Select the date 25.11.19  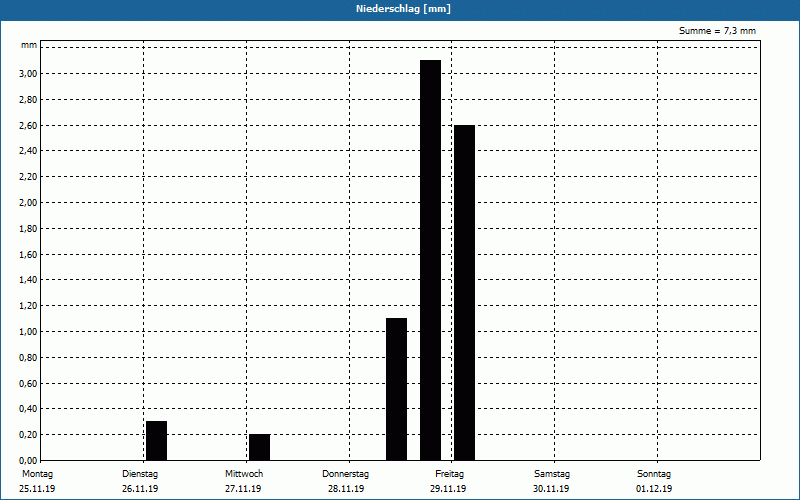tap(37, 489)
